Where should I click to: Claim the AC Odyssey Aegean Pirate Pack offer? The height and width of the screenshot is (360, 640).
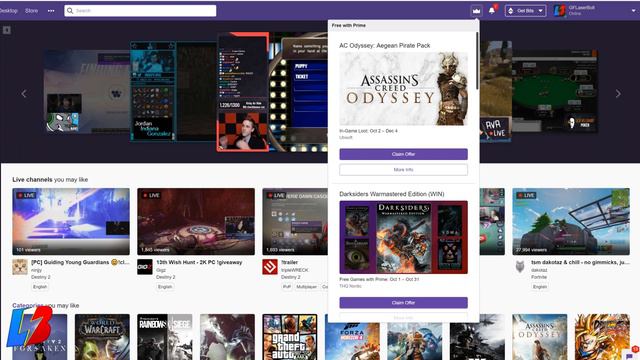[x=403, y=154]
